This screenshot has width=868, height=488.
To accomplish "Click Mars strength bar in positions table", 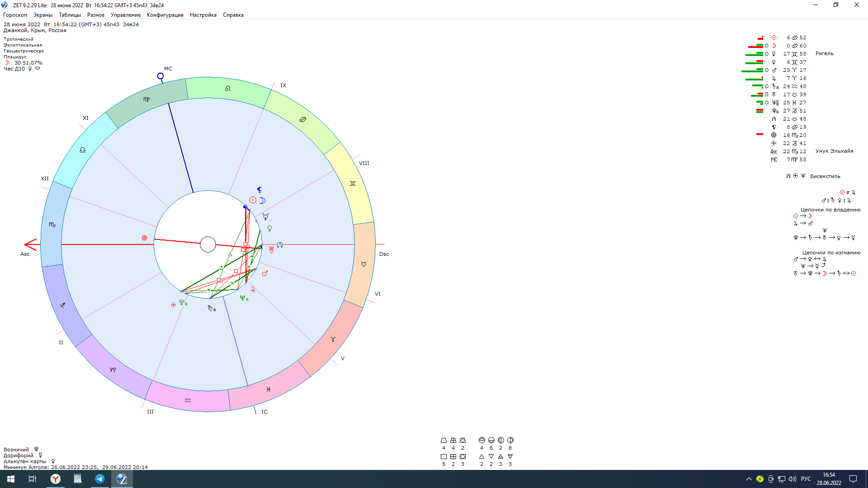I will coord(752,70).
